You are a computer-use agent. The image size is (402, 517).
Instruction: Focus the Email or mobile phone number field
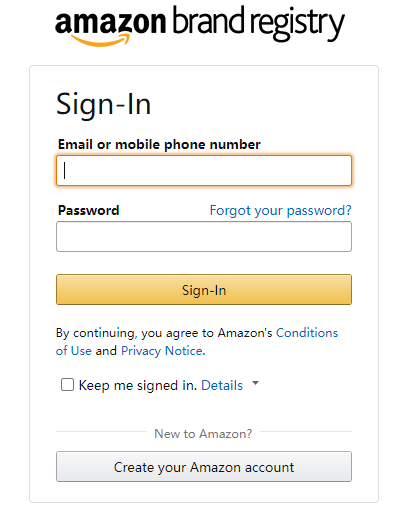point(204,170)
